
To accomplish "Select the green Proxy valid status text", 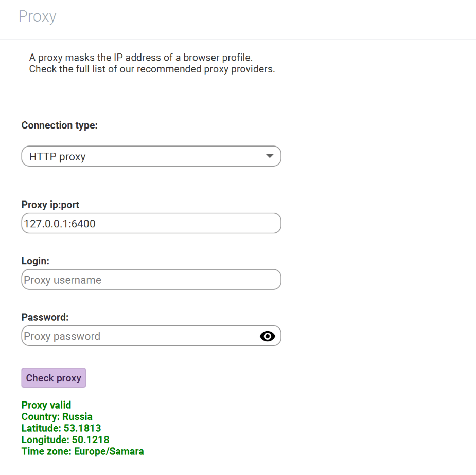I will point(46,405).
